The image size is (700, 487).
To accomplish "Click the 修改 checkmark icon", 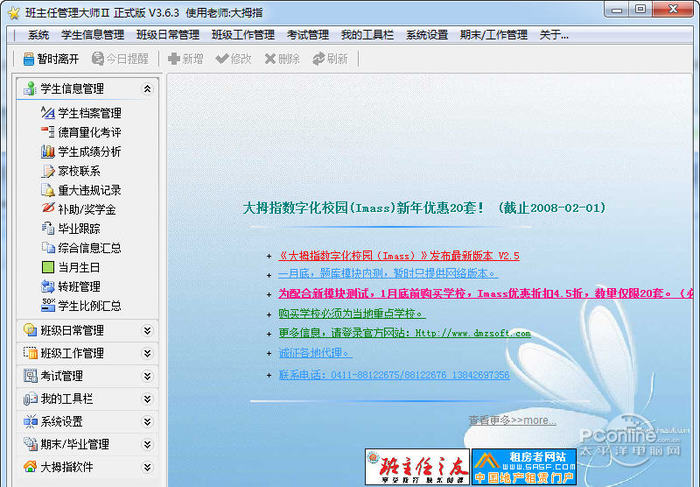I will pyautogui.click(x=222, y=58).
